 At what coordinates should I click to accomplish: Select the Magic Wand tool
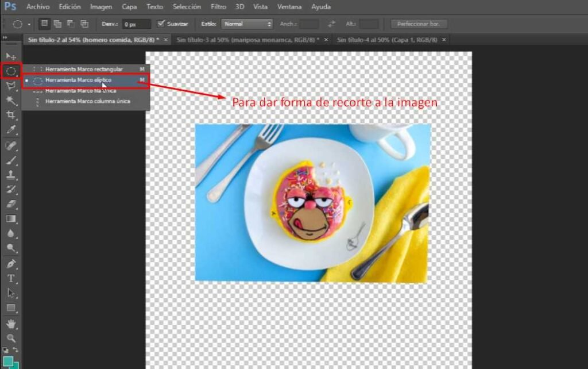[11, 100]
